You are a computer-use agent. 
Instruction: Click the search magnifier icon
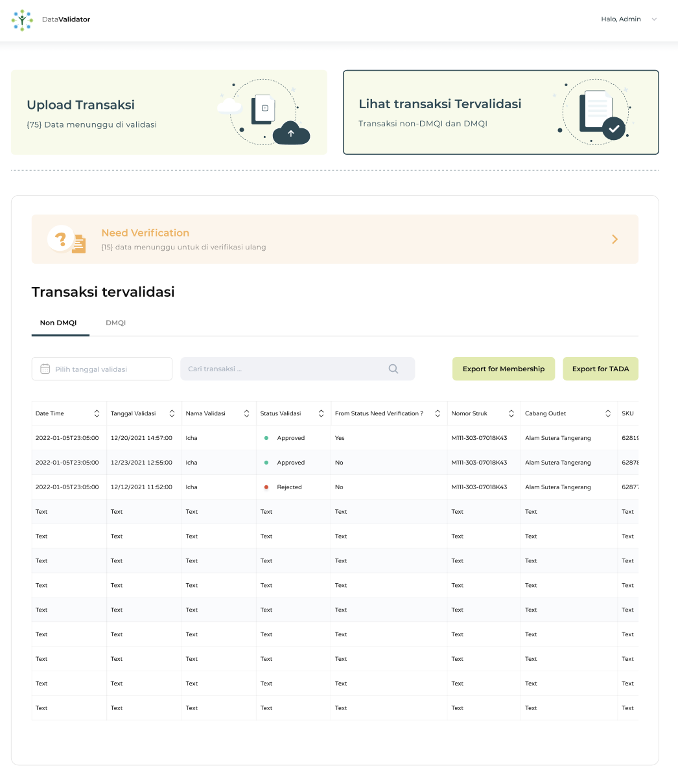393,369
